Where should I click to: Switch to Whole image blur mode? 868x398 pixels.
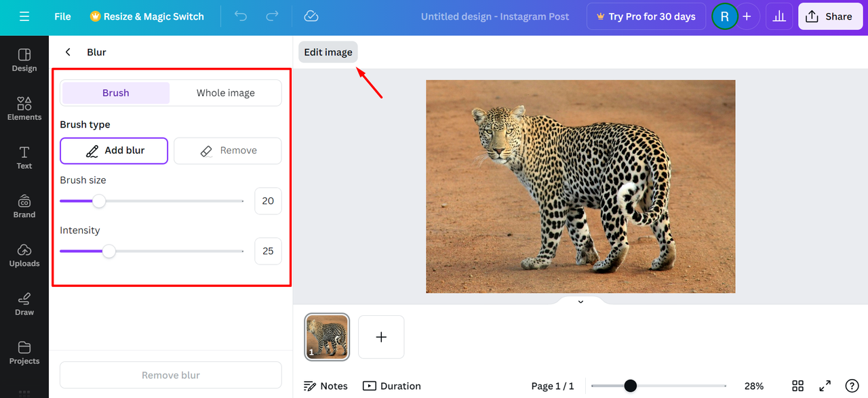tap(225, 93)
